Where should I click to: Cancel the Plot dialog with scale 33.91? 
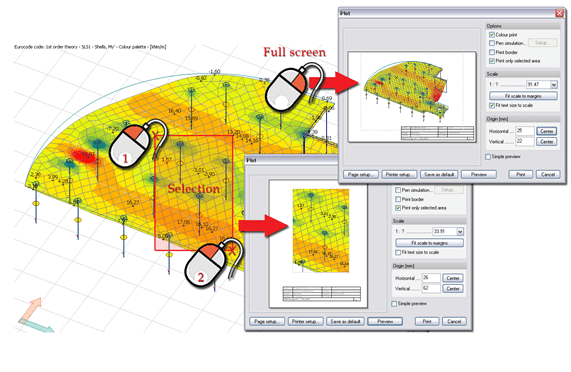[454, 322]
